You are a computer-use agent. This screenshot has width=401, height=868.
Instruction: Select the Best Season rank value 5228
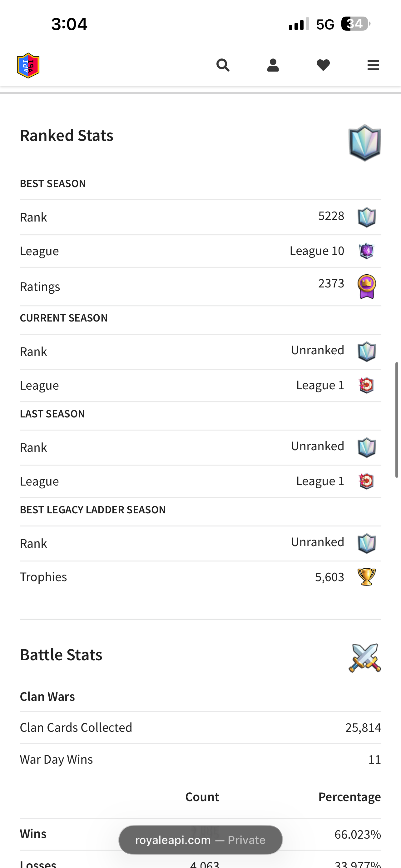click(331, 216)
